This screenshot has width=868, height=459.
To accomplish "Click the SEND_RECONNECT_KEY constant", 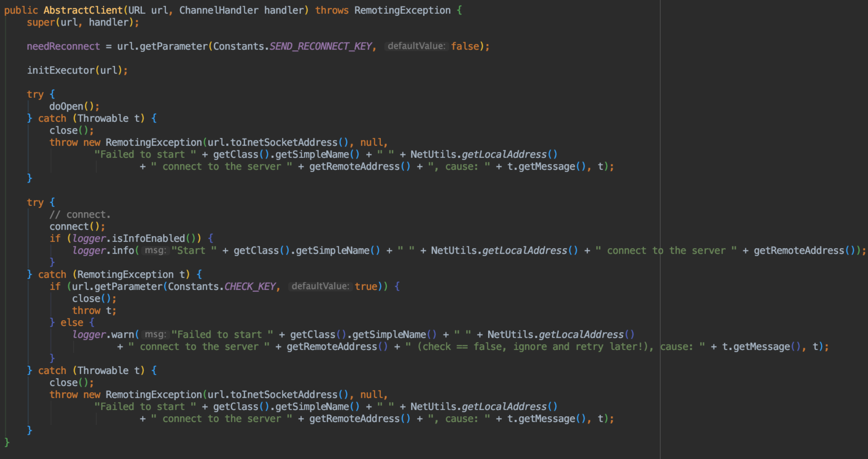I will click(x=321, y=46).
